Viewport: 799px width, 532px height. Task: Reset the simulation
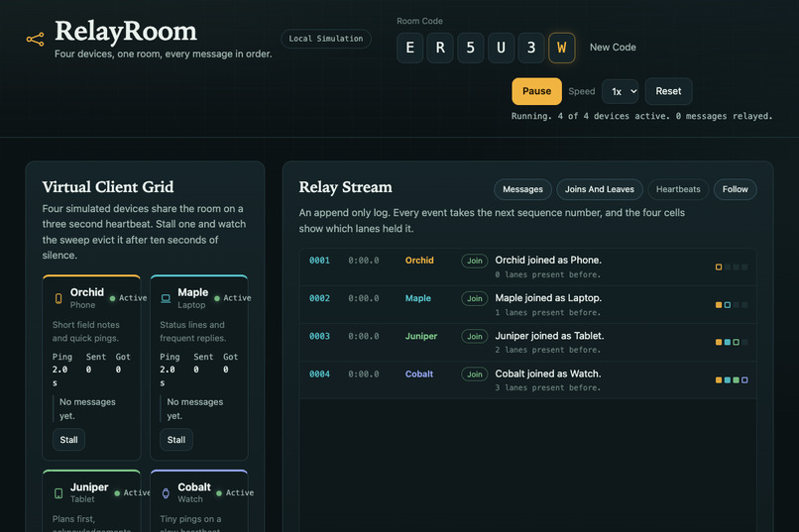pyautogui.click(x=668, y=91)
